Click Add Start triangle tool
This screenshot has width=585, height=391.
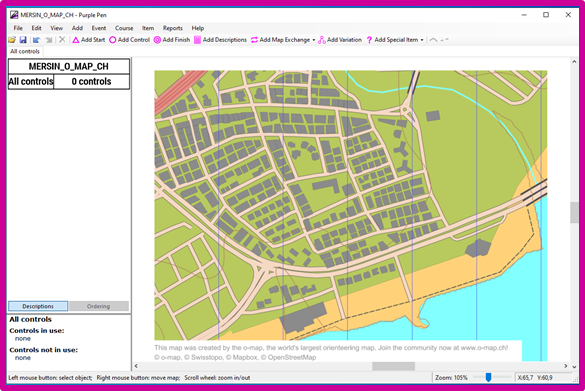(88, 40)
